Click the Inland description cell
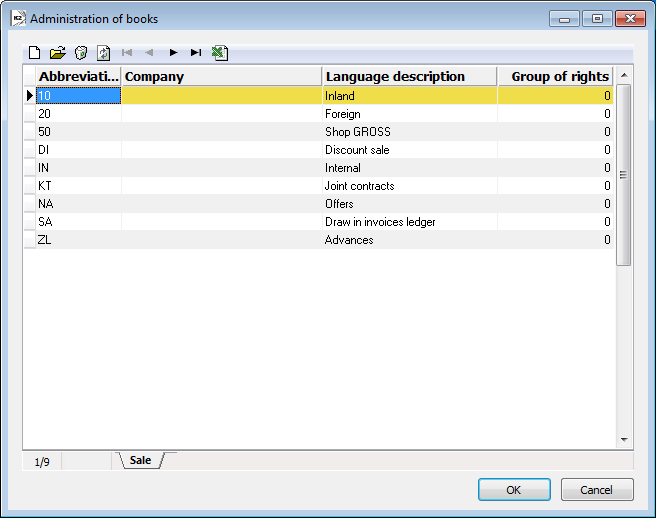656x518 pixels. click(x=410, y=96)
